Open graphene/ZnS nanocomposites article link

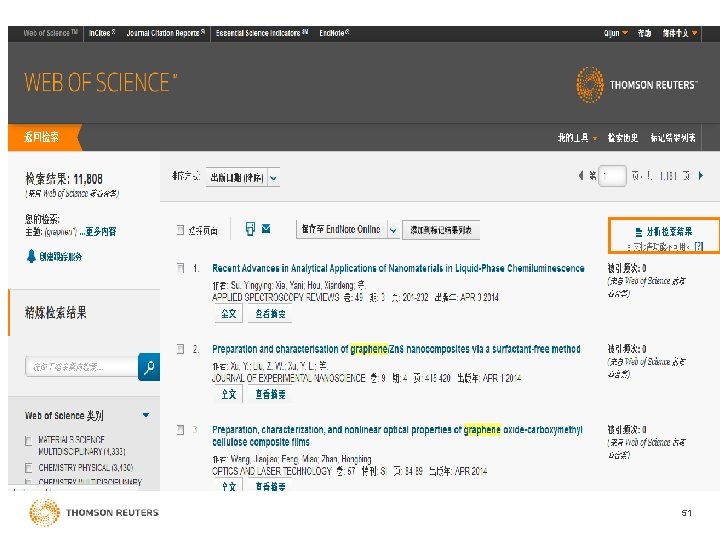click(396, 349)
